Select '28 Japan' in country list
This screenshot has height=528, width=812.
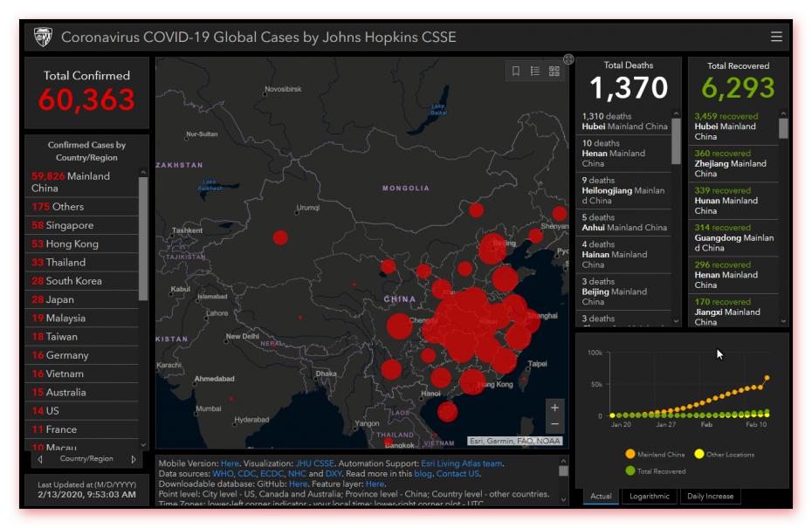[x=82, y=299]
